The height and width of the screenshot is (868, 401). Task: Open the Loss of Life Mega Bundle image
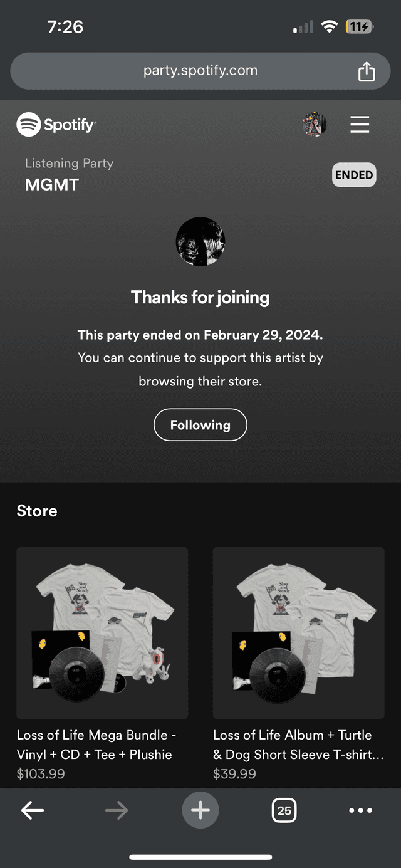[x=102, y=632]
